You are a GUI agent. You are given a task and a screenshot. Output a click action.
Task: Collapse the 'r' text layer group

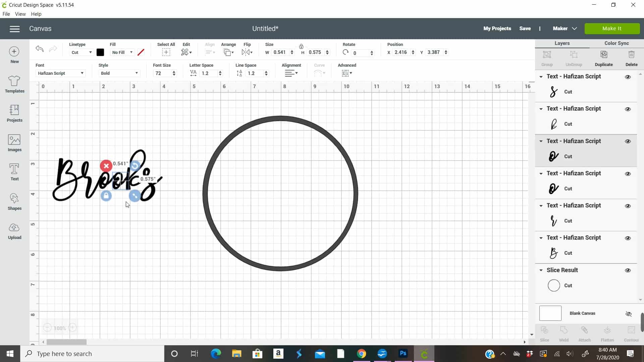pos(541,206)
